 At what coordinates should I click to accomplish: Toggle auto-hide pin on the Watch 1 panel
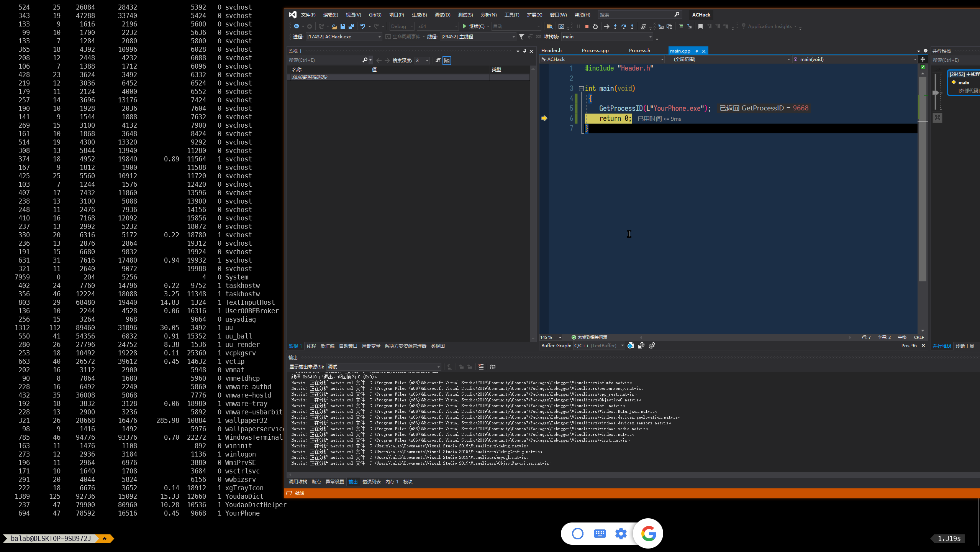(524, 51)
